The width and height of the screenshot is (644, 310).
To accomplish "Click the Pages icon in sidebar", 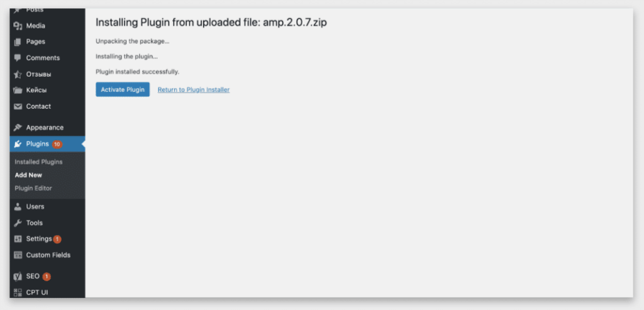I will 18,42.
